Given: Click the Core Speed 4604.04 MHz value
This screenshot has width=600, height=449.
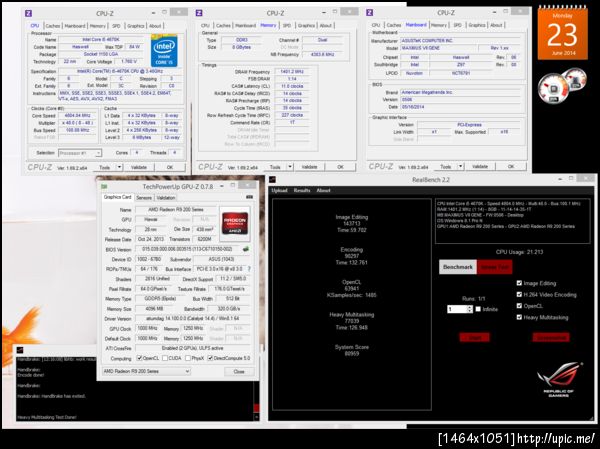Looking at the screenshot, I should pos(78,116).
